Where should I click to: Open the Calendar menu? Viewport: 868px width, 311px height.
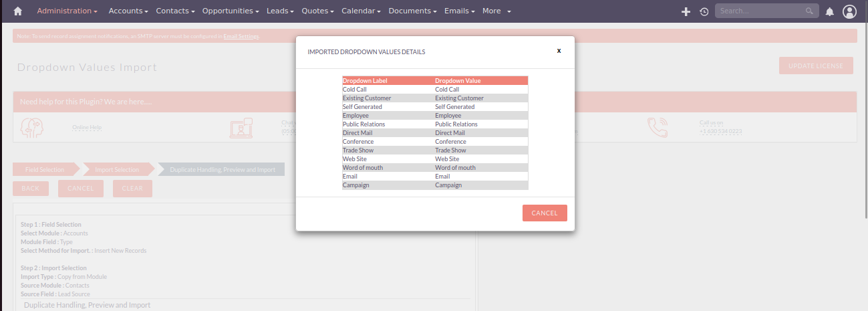tap(361, 11)
